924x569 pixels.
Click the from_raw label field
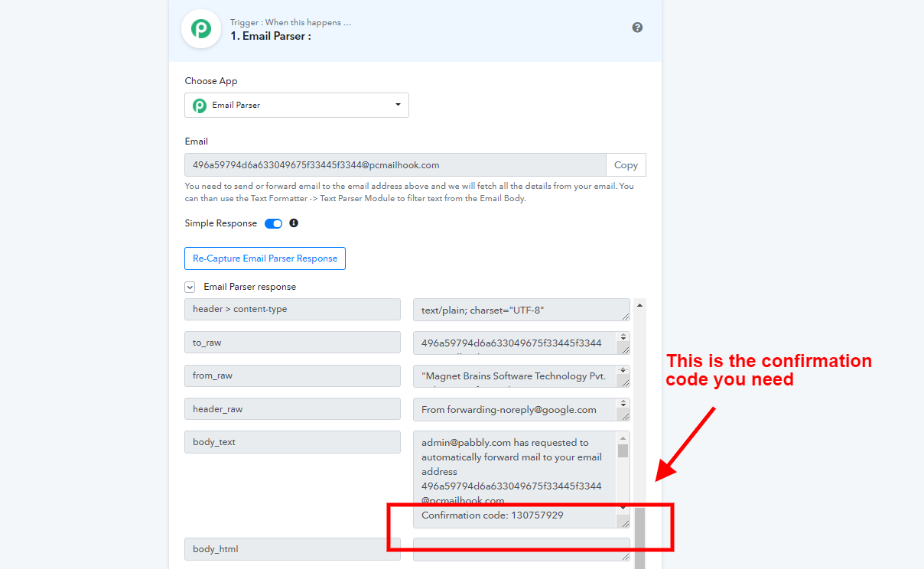click(x=292, y=376)
